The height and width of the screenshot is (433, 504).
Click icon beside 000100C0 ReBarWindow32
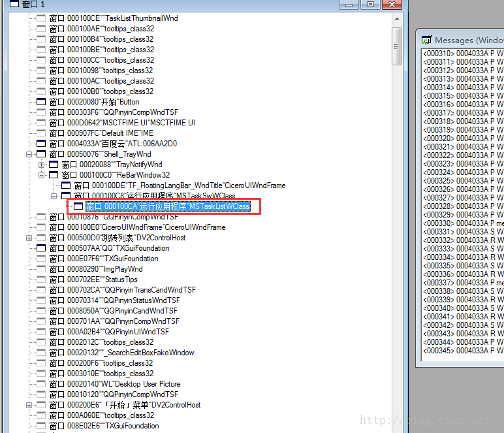point(54,175)
